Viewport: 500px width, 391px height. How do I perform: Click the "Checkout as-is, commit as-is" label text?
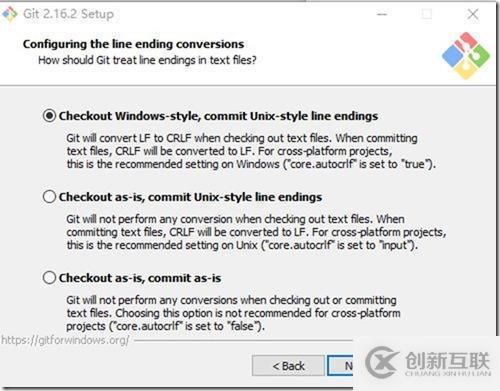point(140,278)
